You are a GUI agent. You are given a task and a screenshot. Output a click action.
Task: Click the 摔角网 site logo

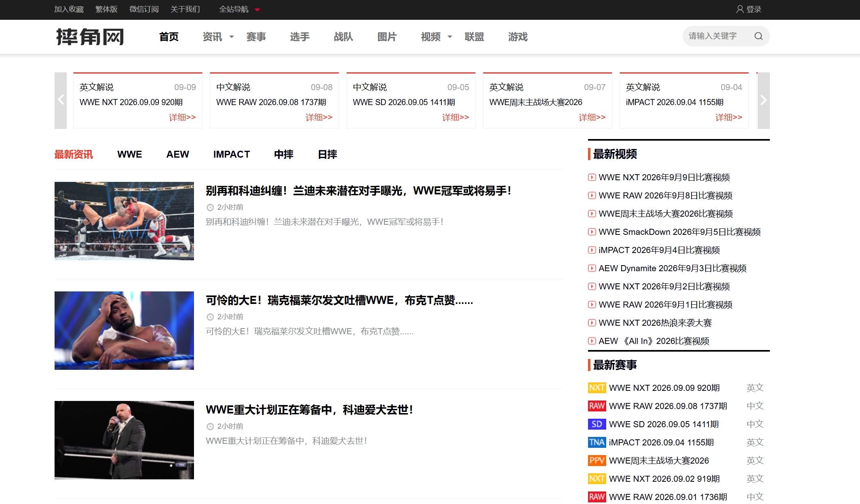[x=90, y=37]
